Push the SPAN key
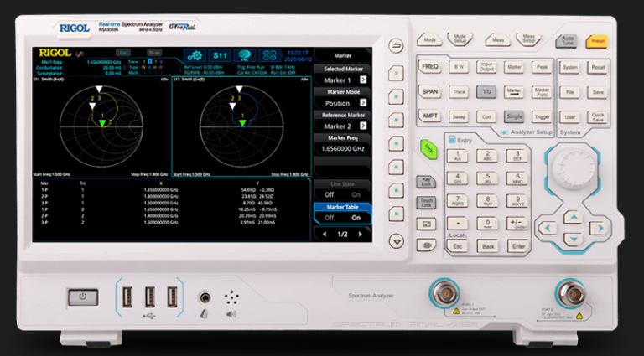The height and width of the screenshot is (356, 644). pos(429,91)
